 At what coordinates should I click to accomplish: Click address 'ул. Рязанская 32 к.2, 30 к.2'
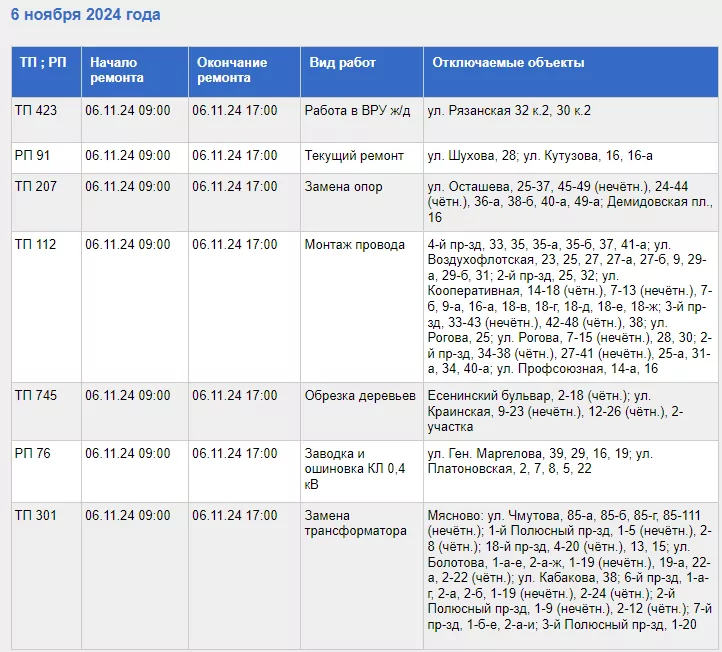click(509, 111)
